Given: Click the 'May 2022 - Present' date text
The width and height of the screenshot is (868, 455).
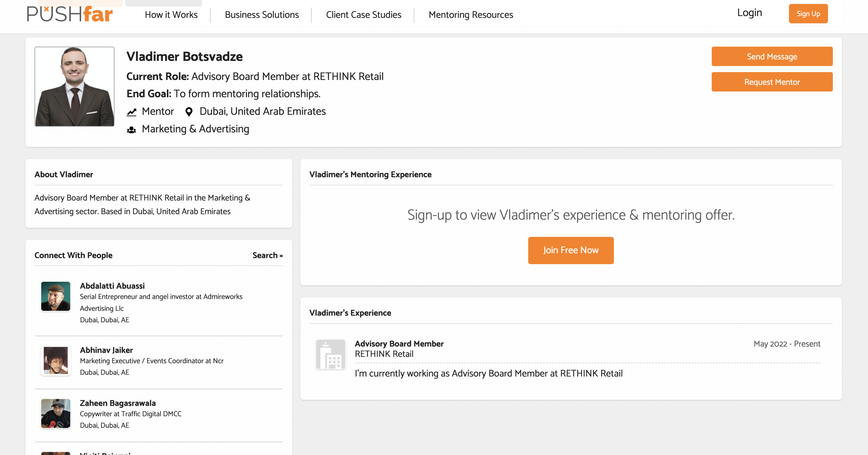Looking at the screenshot, I should 787,344.
